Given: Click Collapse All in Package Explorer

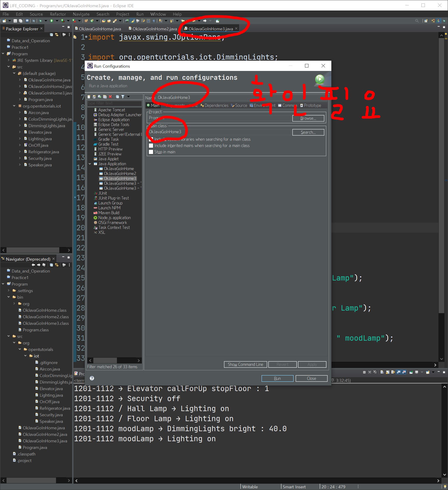Looking at the screenshot, I should [51, 35].
